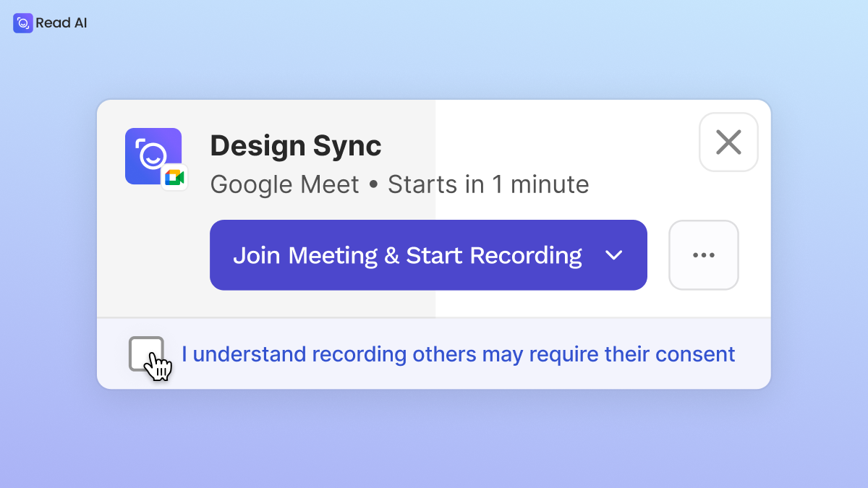Click the "Google Meet" platform text
This screenshot has width=868, height=488.
tap(285, 185)
